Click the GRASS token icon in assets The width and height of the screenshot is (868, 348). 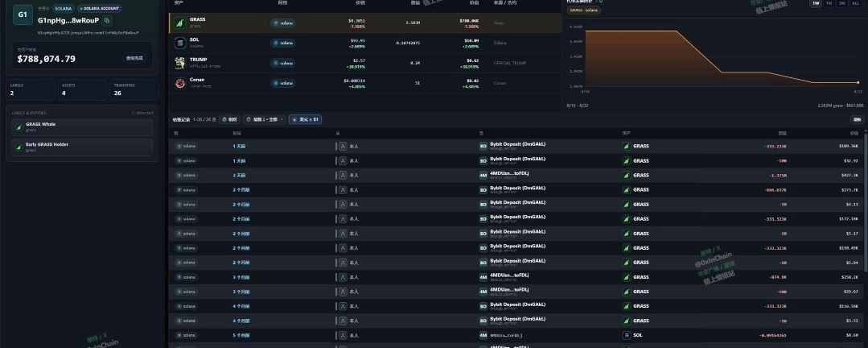180,23
